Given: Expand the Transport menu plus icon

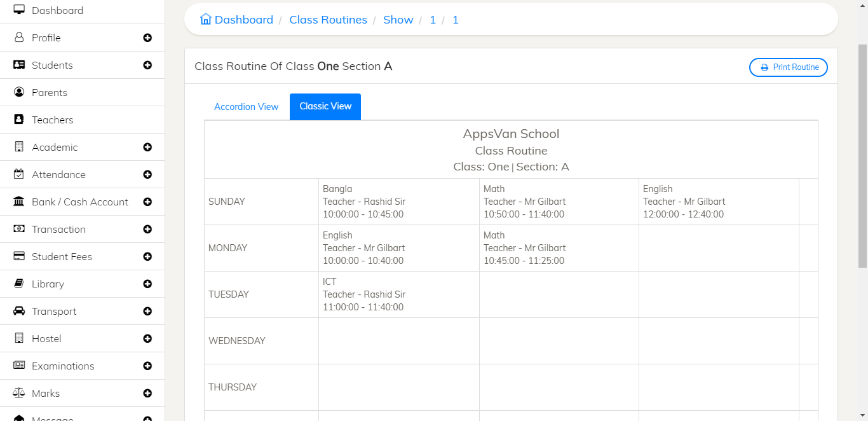Looking at the screenshot, I should tap(147, 312).
